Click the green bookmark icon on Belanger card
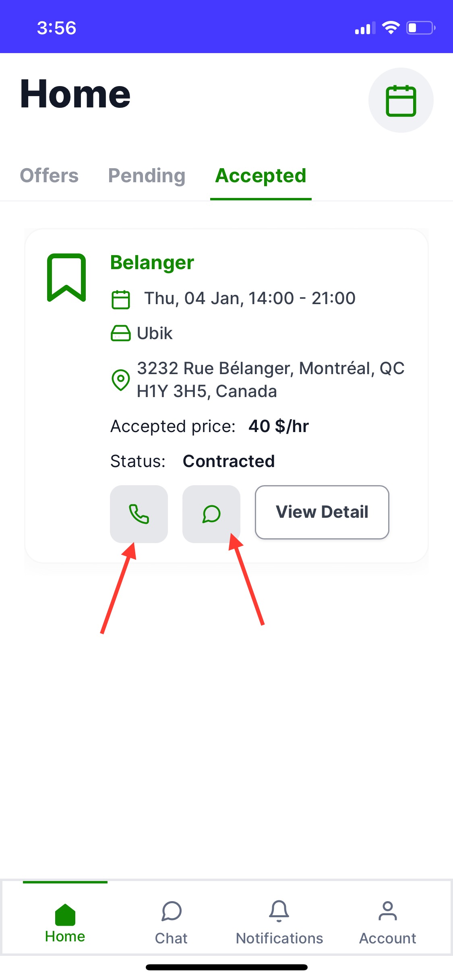 pyautogui.click(x=66, y=278)
